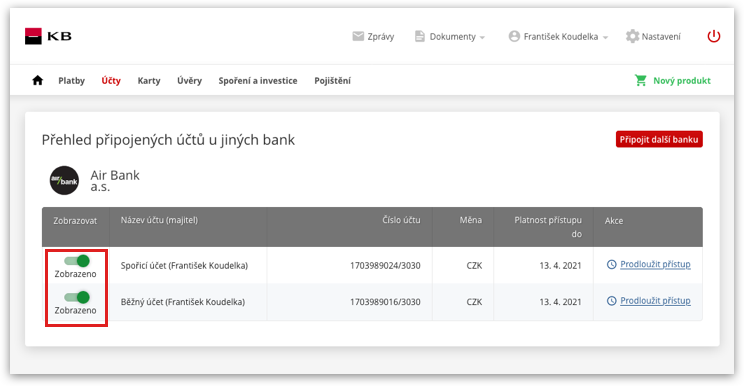Click the Připojit další banku button
Image resolution: width=744 pixels, height=386 pixels.
coord(659,139)
